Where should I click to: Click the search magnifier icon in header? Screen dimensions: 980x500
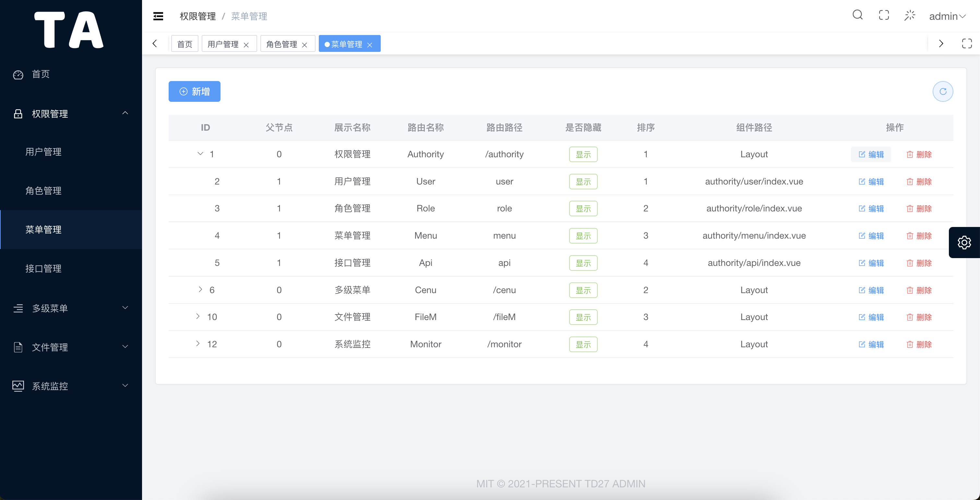pos(857,15)
